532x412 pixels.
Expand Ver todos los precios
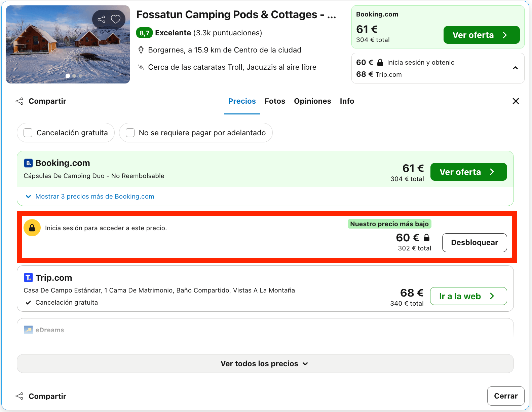pyautogui.click(x=265, y=364)
